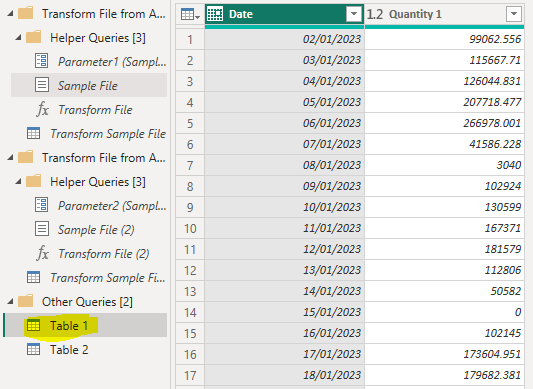Select the Transform Sample Fi... query

pos(108,277)
